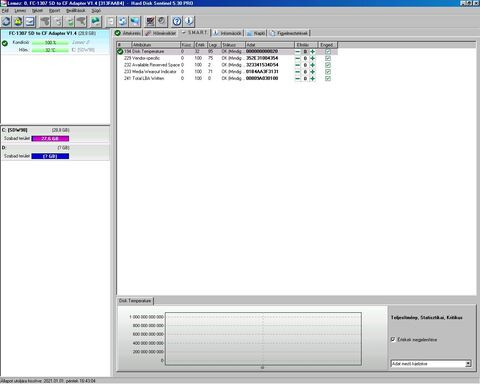
Task: Click plus offset on Media Wearout Indicator row
Action: point(312,71)
